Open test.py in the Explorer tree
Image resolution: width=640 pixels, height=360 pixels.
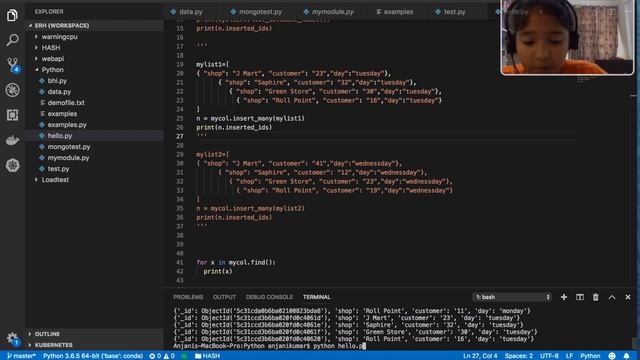(x=58, y=169)
